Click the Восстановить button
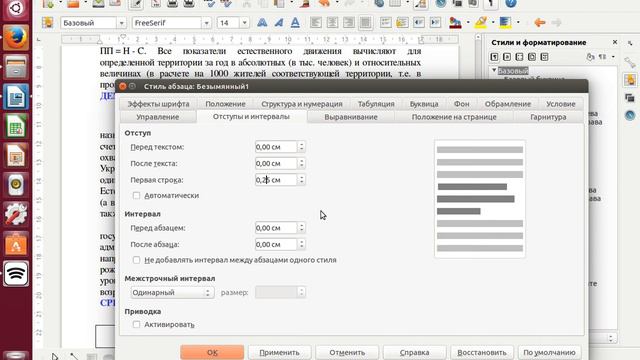 (x=482, y=352)
